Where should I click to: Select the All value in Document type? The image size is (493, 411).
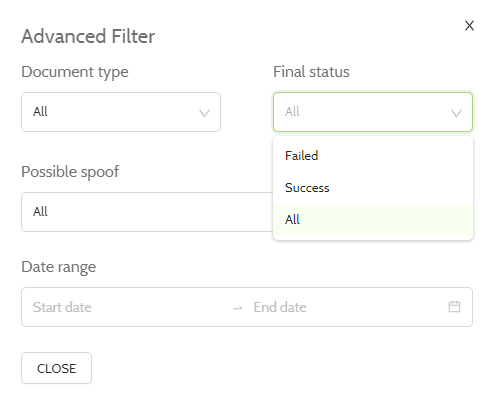(x=40, y=112)
